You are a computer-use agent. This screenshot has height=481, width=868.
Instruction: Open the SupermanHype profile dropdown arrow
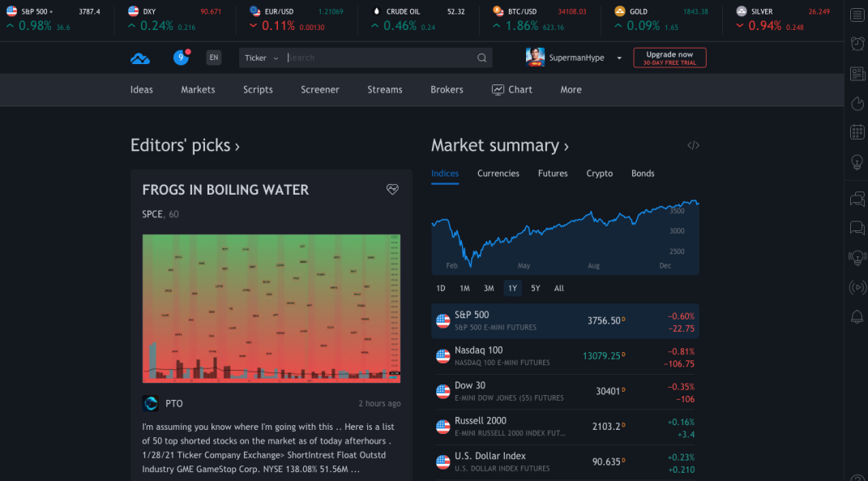pos(619,58)
